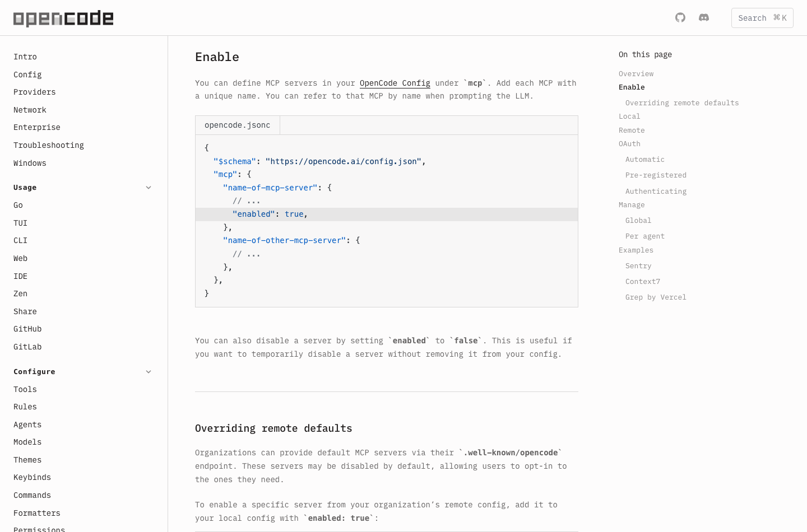
Task: Go to the Formatters page
Action: [37, 514]
